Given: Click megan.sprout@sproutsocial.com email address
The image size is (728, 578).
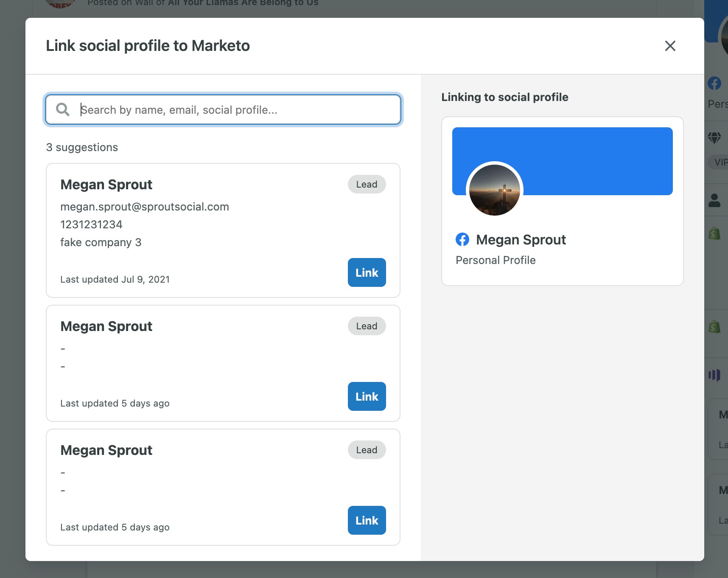Looking at the screenshot, I should (x=145, y=207).
